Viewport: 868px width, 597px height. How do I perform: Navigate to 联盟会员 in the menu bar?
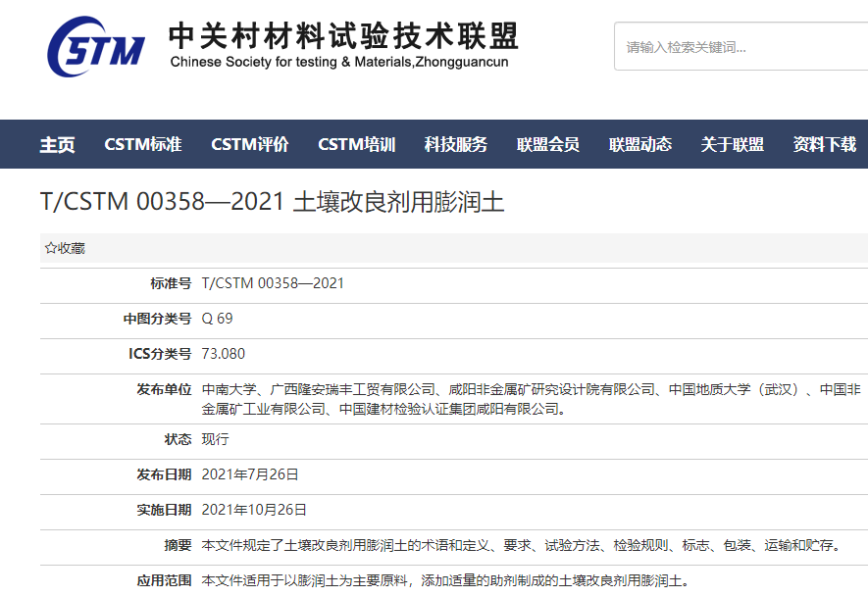coord(548,144)
